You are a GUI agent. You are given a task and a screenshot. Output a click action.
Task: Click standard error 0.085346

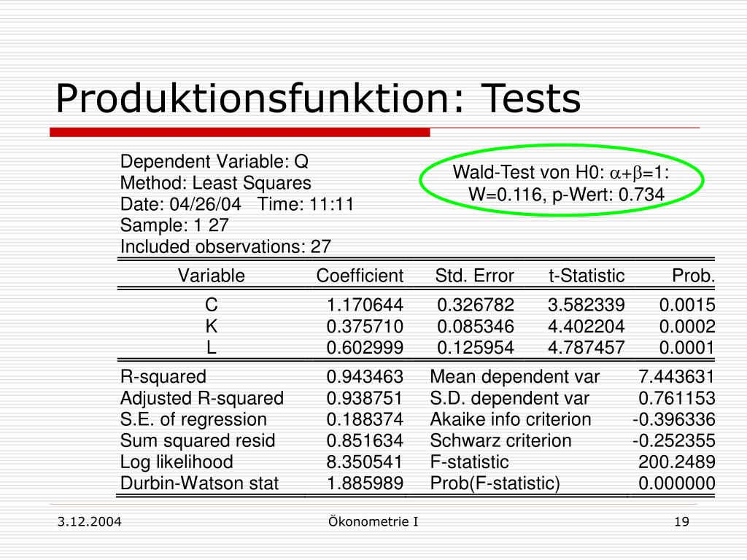click(476, 326)
